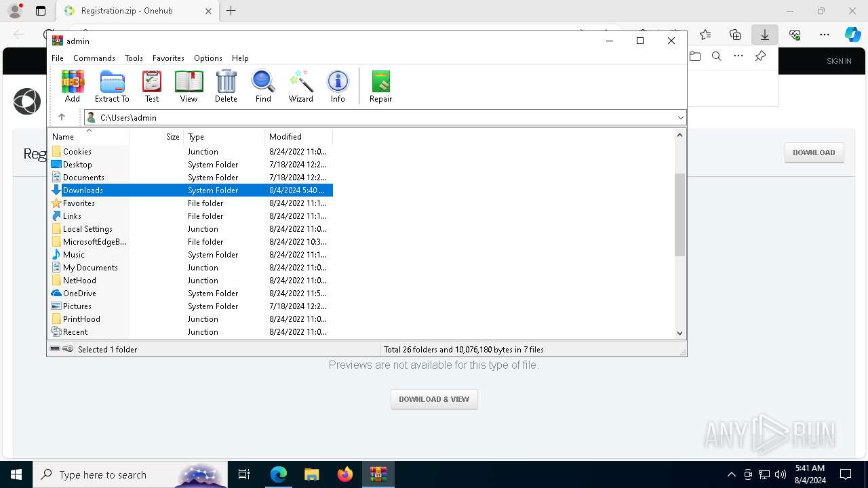Select the Desktop folder row
The width and height of the screenshot is (868, 488).
191,165
